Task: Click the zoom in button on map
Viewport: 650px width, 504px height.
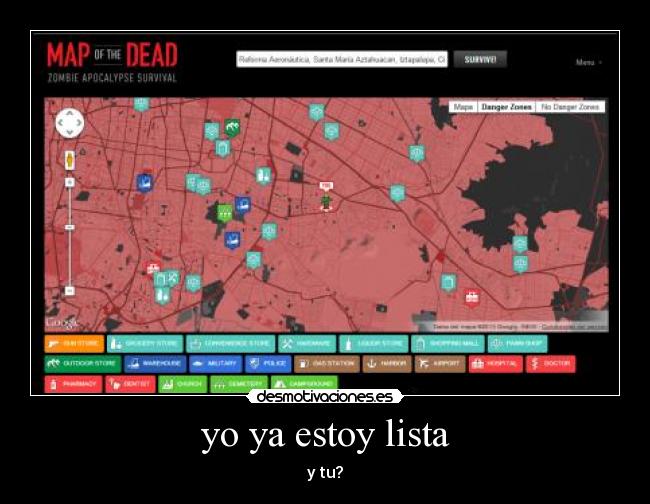Action: (x=69, y=181)
